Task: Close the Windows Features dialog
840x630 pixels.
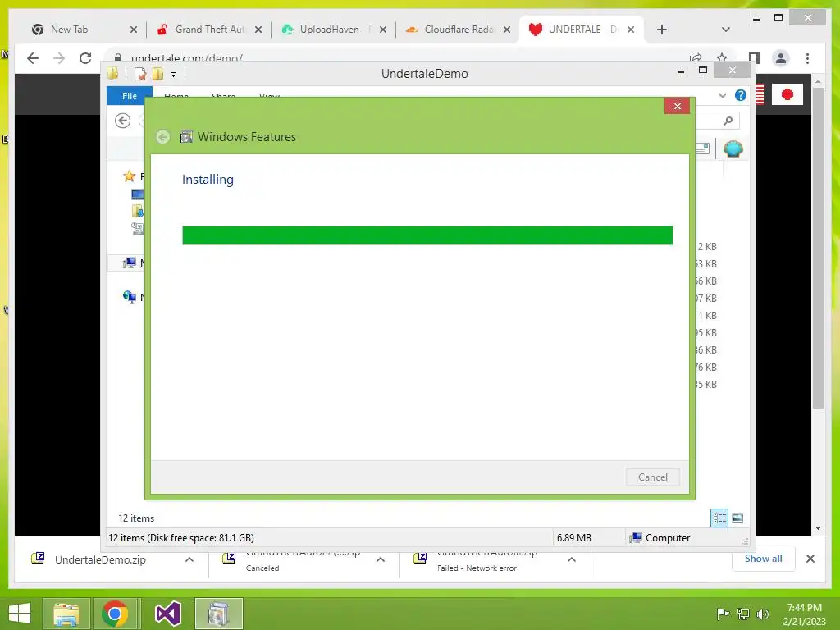Action: [x=677, y=106]
